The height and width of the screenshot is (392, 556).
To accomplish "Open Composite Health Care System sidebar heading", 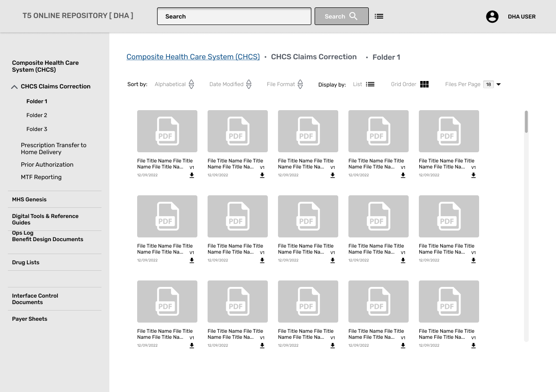I will click(45, 66).
